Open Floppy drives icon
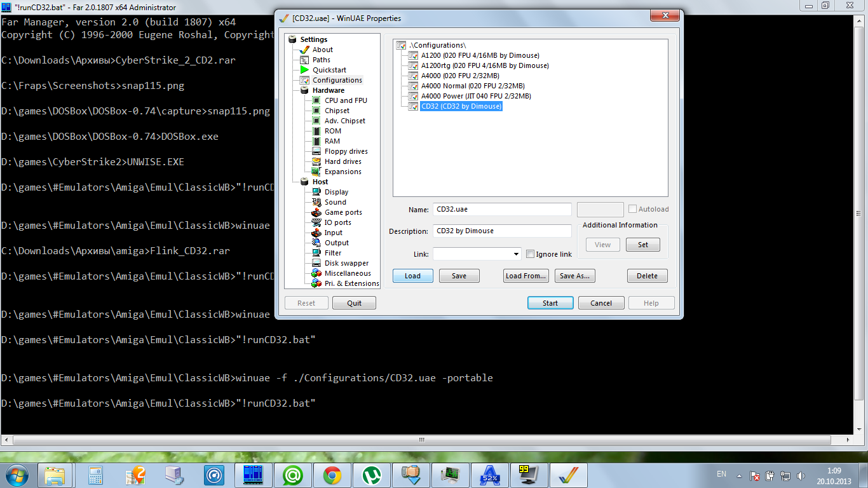The image size is (868, 488). coord(318,151)
